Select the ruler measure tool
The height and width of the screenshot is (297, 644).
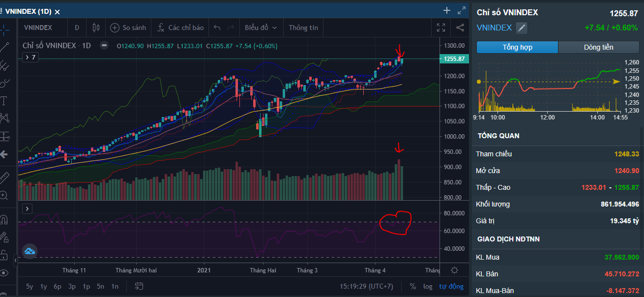click(x=4, y=177)
